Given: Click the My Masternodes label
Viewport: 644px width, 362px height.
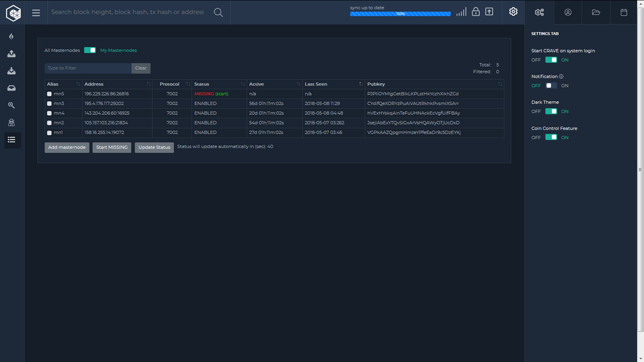Looking at the screenshot, I should click(x=119, y=50).
